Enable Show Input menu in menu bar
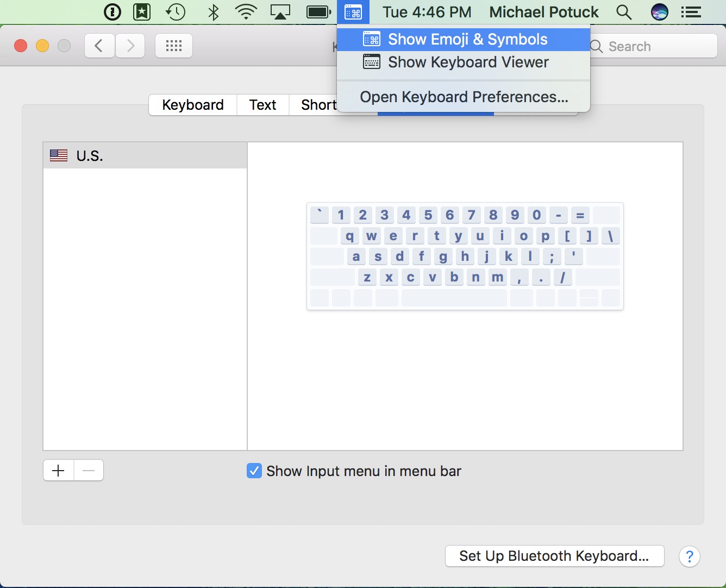The image size is (726, 588). tap(254, 471)
